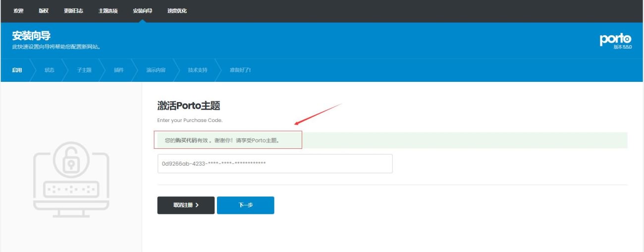This screenshot has width=644, height=252.
Task: Open the 速度优化 tab
Action: (x=177, y=11)
